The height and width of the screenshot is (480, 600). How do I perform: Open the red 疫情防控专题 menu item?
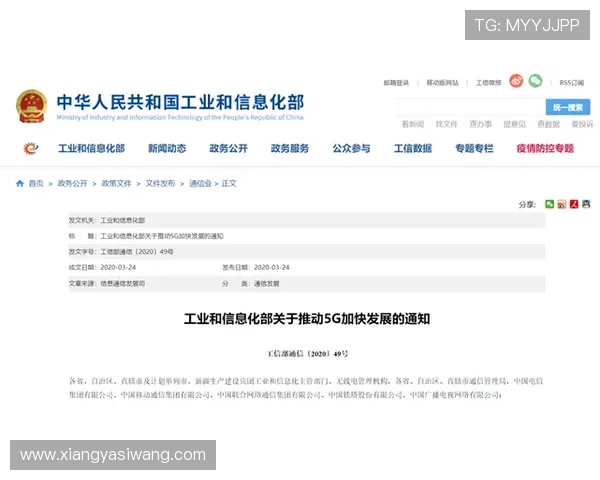pos(545,149)
